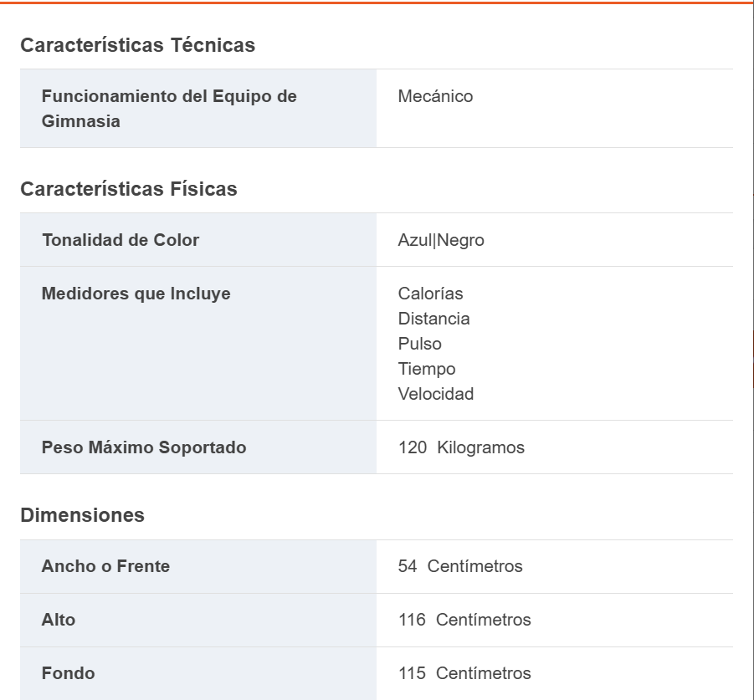
Task: Select the 120 Kilogramos value
Action: point(461,447)
